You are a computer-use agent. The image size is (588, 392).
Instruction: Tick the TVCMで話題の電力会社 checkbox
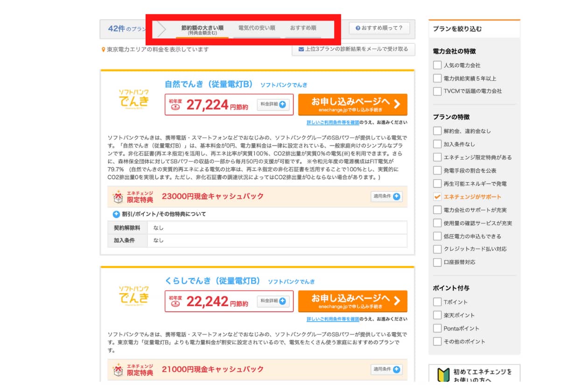[x=437, y=91]
